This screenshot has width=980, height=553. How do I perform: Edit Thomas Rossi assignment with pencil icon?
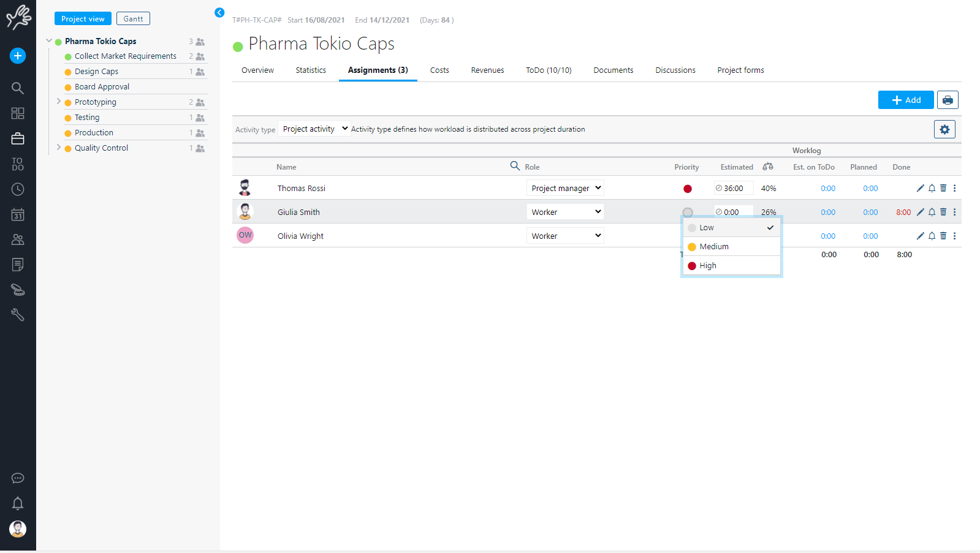pos(920,188)
